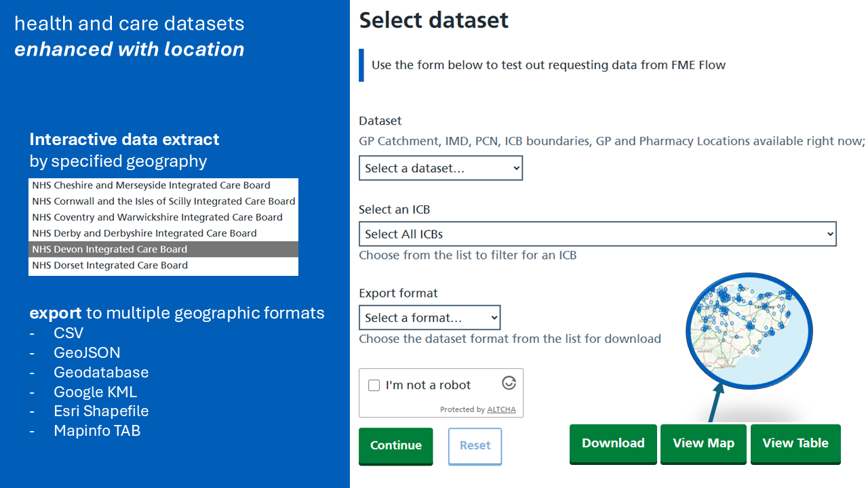Click the Continue button
The image size is (868, 488).
click(x=396, y=446)
